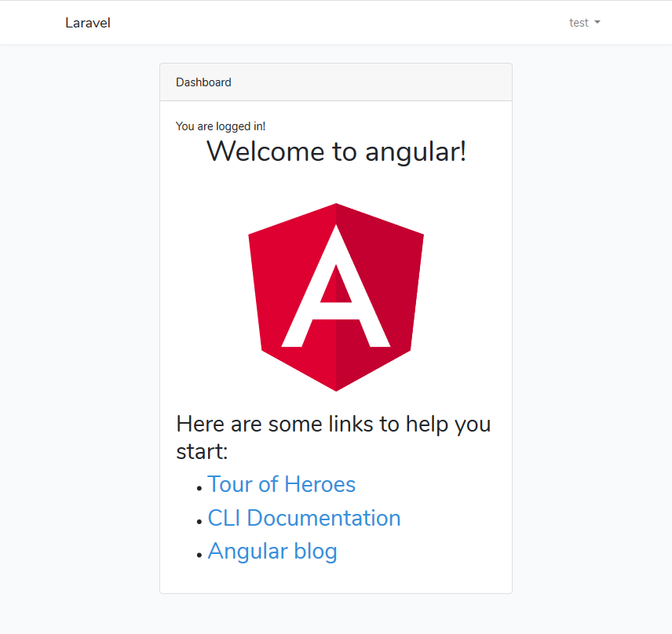Open the CLI Documentation link
This screenshot has height=634, width=672.
click(x=304, y=518)
